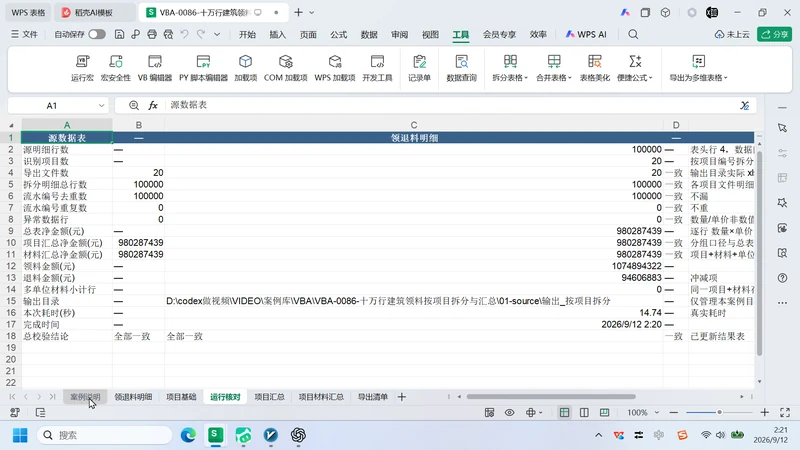Click 分享 share button
The height and width of the screenshot is (450, 800).
tap(774, 34)
